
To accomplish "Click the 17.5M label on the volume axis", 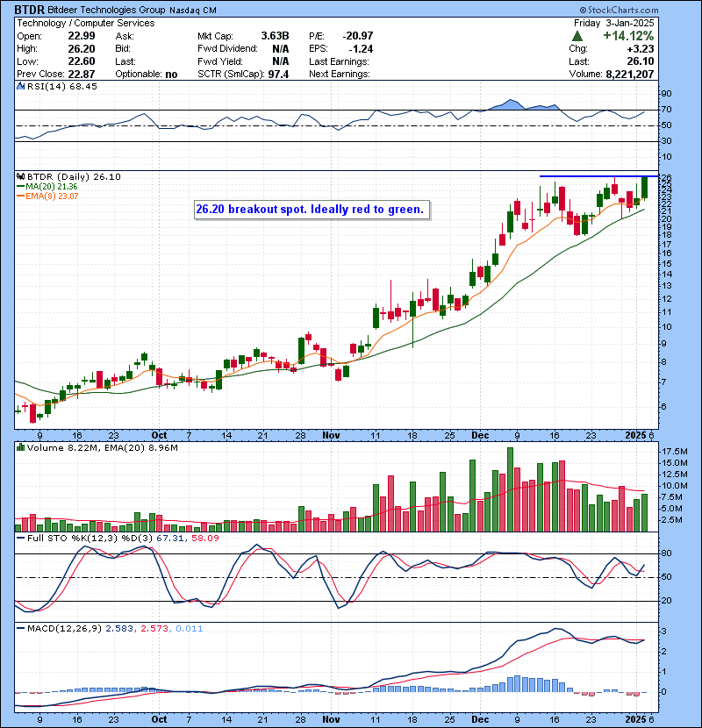I will click(x=675, y=452).
